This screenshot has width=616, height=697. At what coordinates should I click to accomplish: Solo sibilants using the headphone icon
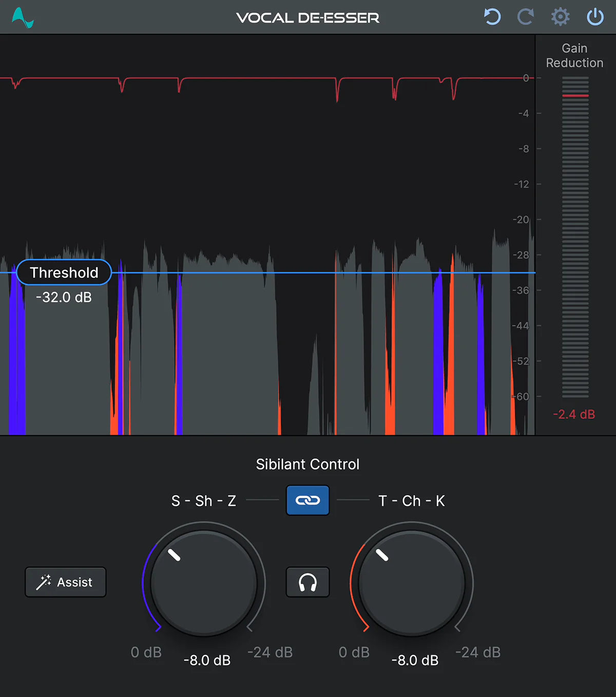tap(307, 582)
